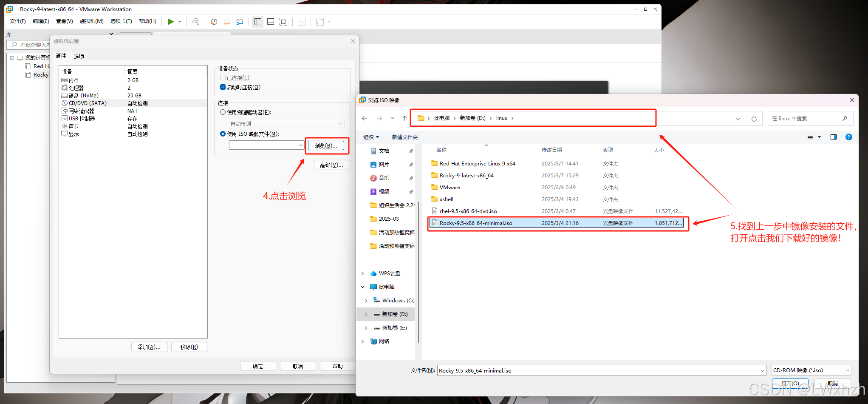Click 确定 in the VM settings dialog

pos(258,366)
